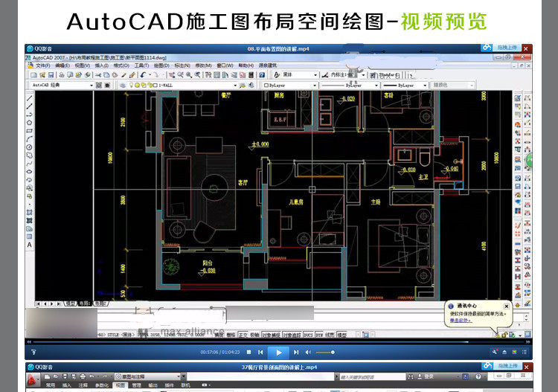558x392 pixels.
Task: Open the ByLayer linetype dropdown
Action: (x=349, y=86)
